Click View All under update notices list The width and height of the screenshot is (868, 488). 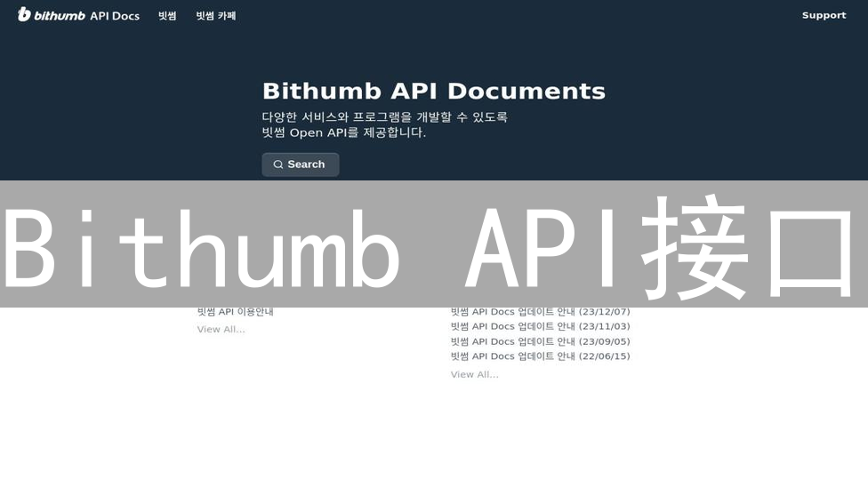click(474, 374)
